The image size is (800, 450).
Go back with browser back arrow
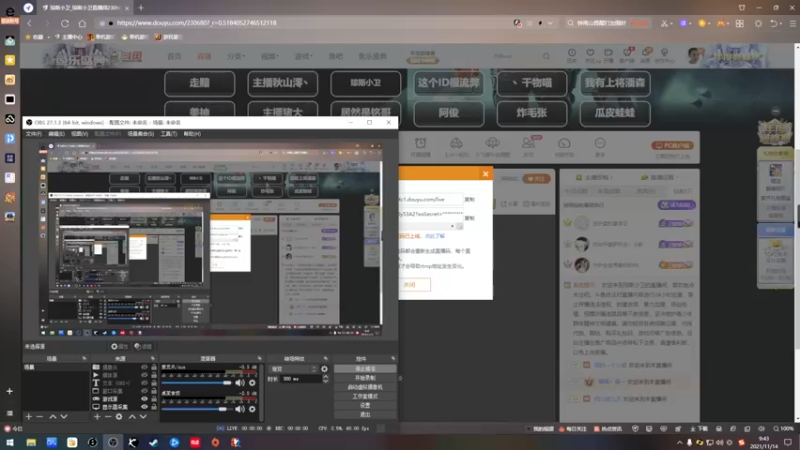30,23
